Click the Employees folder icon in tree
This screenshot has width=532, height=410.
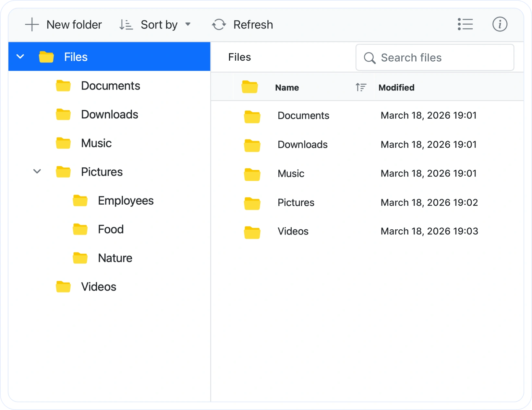pyautogui.click(x=80, y=200)
